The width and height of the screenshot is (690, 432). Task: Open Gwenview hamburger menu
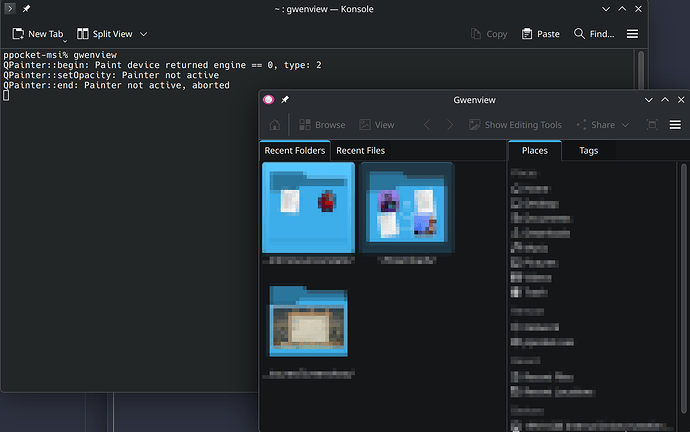pos(675,125)
